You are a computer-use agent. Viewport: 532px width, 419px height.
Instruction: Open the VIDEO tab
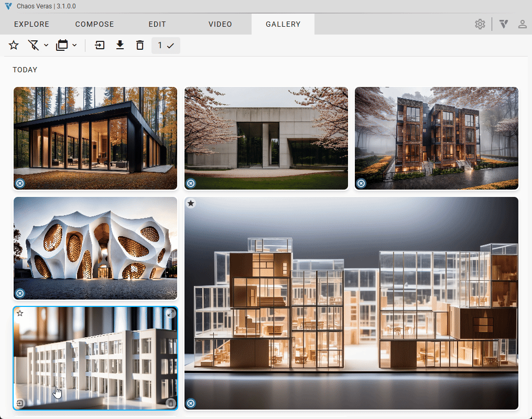pyautogui.click(x=220, y=24)
